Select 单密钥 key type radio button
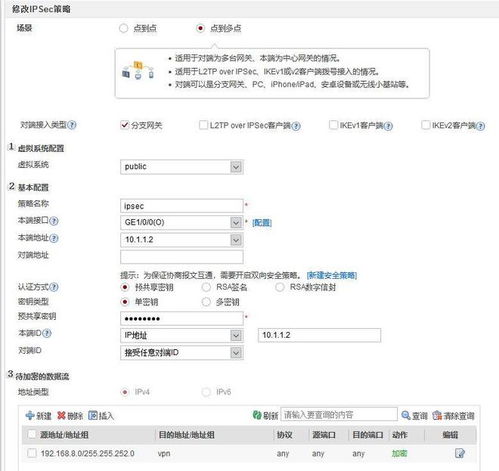The height and width of the screenshot is (471, 499). point(125,302)
